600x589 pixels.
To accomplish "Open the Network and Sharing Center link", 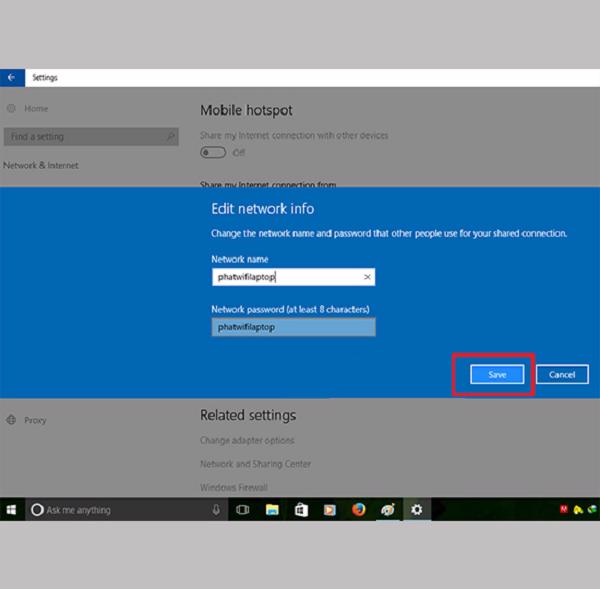I will point(255,464).
